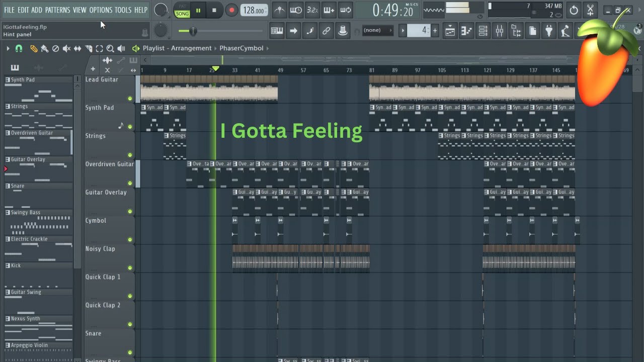
Task: Open the OPTIONS menu
Action: [101, 10]
